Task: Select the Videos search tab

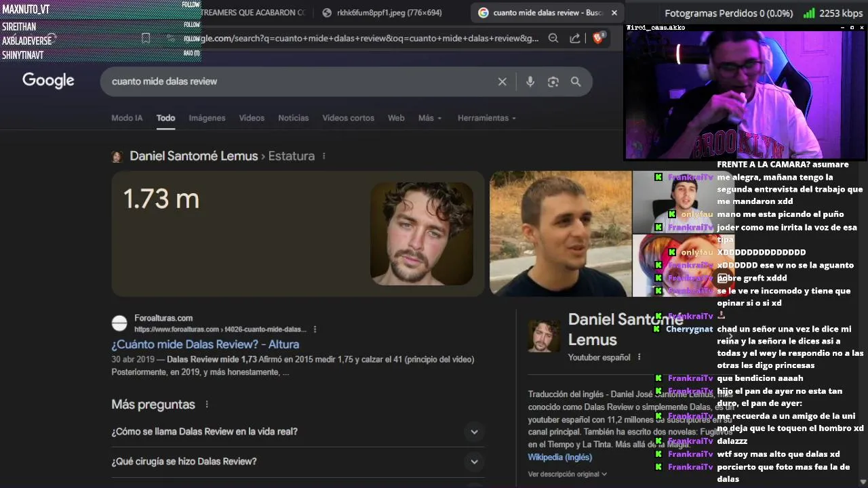Action: pos(252,118)
